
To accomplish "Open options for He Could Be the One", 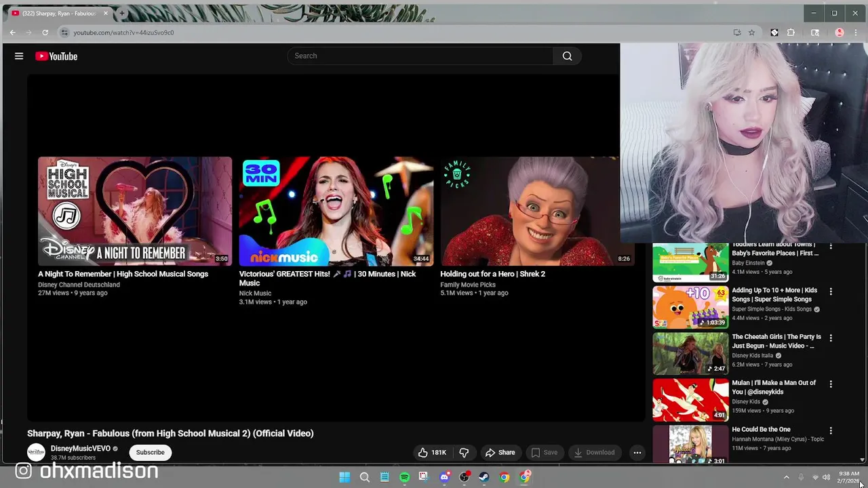I will [x=831, y=430].
